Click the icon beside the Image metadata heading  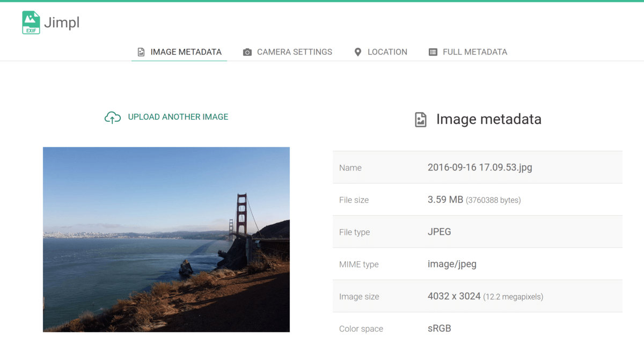tap(421, 119)
